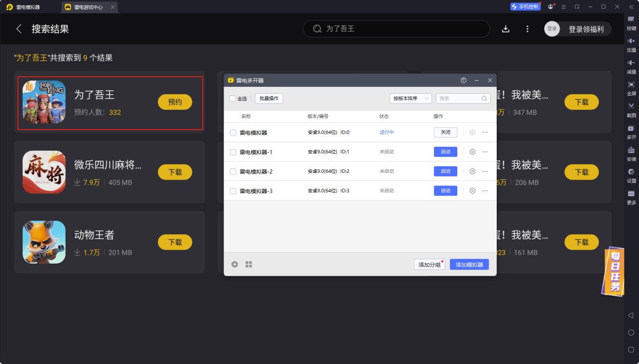Open the downloads icon in top bar

[x=506, y=29]
